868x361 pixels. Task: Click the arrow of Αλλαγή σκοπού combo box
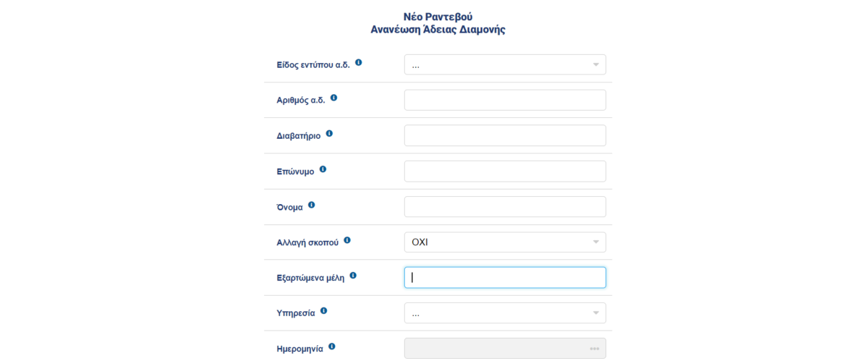[x=596, y=242]
